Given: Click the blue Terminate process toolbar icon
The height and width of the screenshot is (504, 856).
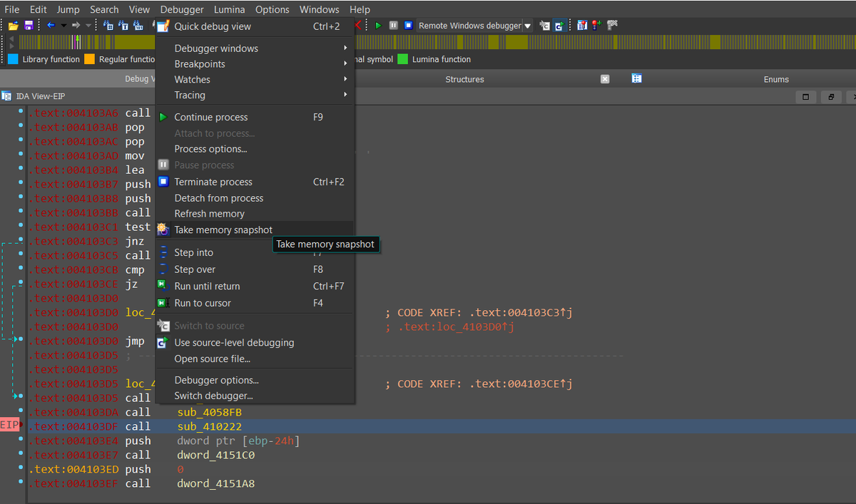Looking at the screenshot, I should [x=408, y=26].
